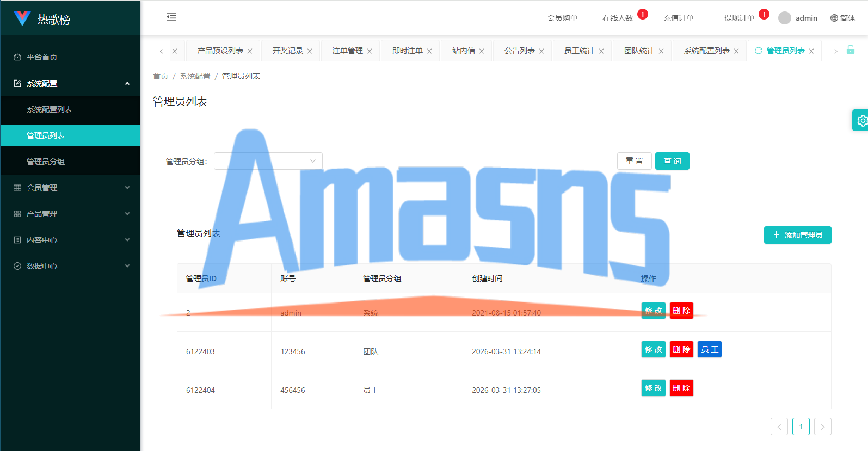Close the 管理员列表 tab
The width and height of the screenshot is (868, 451).
[x=811, y=51]
